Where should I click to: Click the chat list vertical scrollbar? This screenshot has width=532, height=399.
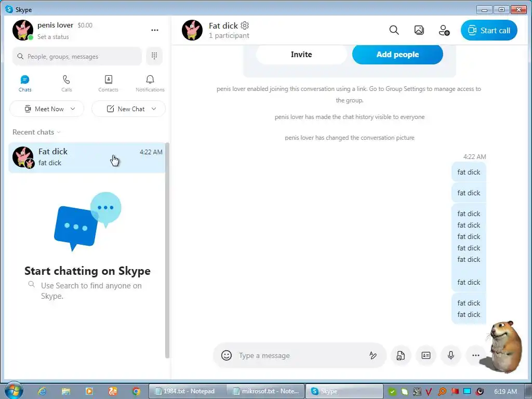167,250
